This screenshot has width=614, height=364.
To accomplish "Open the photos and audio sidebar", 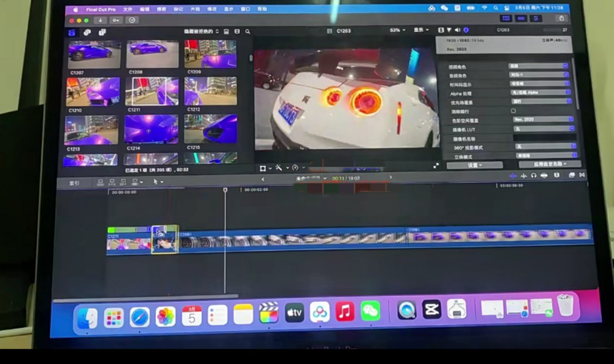I will 87,32.
